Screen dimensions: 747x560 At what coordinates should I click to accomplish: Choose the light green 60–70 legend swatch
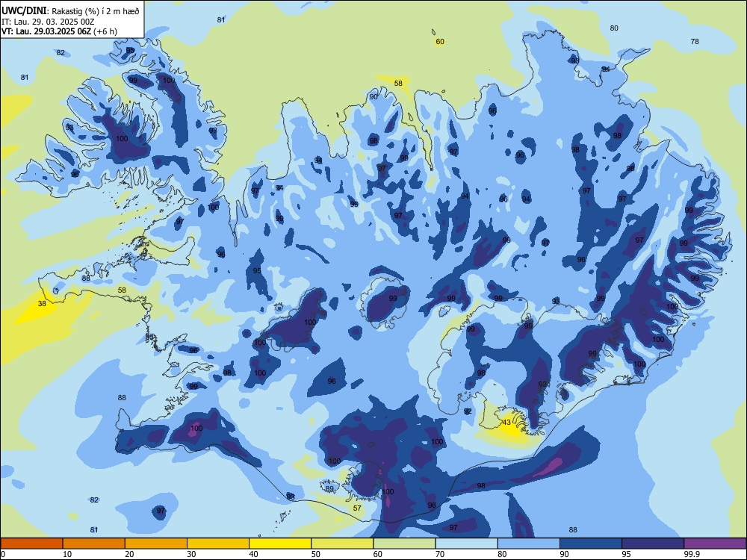[404, 544]
